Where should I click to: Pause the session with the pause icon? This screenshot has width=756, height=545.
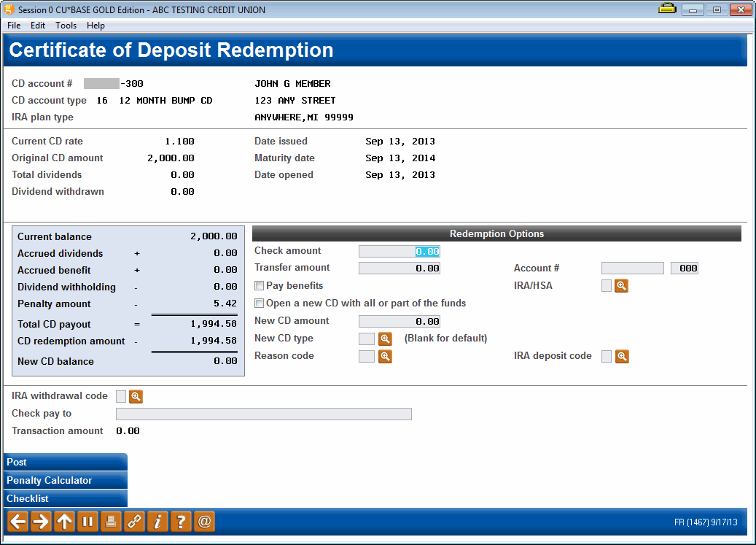[87, 521]
